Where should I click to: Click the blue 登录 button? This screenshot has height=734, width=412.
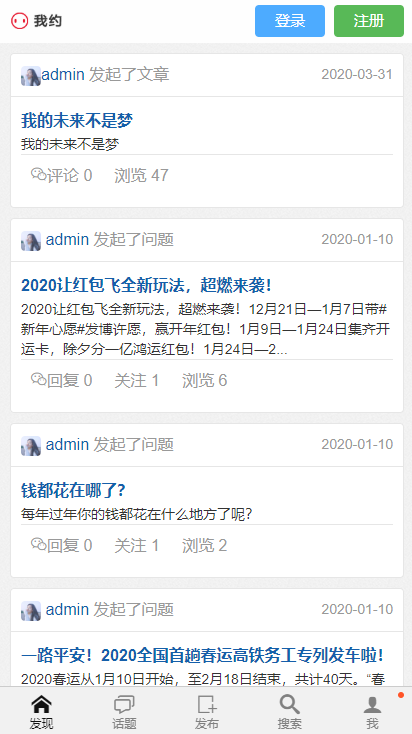(x=290, y=21)
